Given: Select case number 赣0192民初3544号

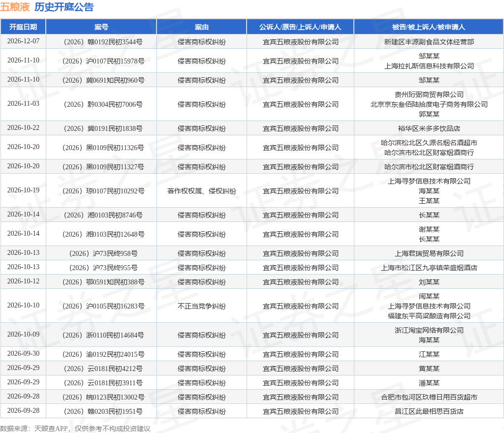Looking at the screenshot, I should (103, 42).
